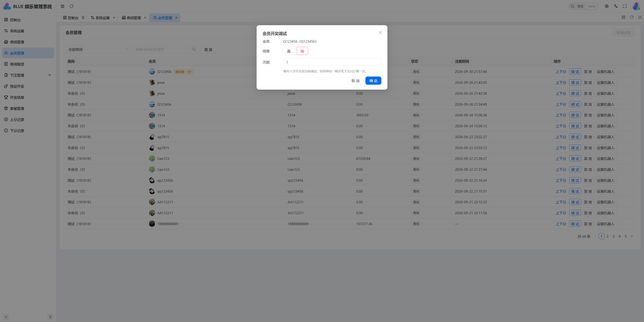Open 房间管理 in the sidebar

tap(28, 42)
